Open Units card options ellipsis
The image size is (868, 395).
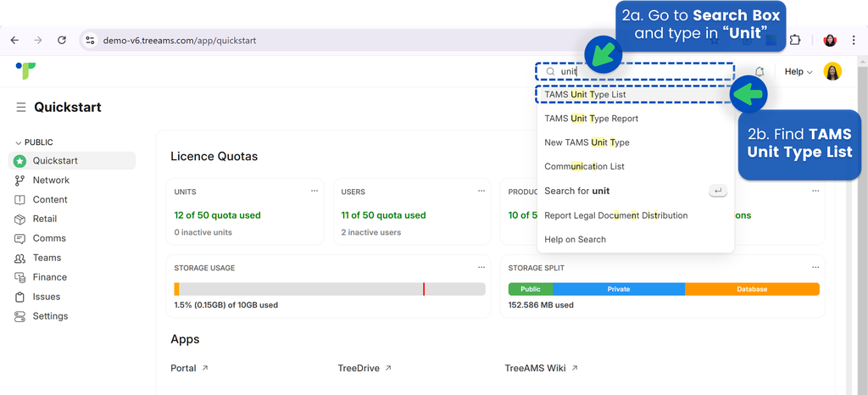314,191
